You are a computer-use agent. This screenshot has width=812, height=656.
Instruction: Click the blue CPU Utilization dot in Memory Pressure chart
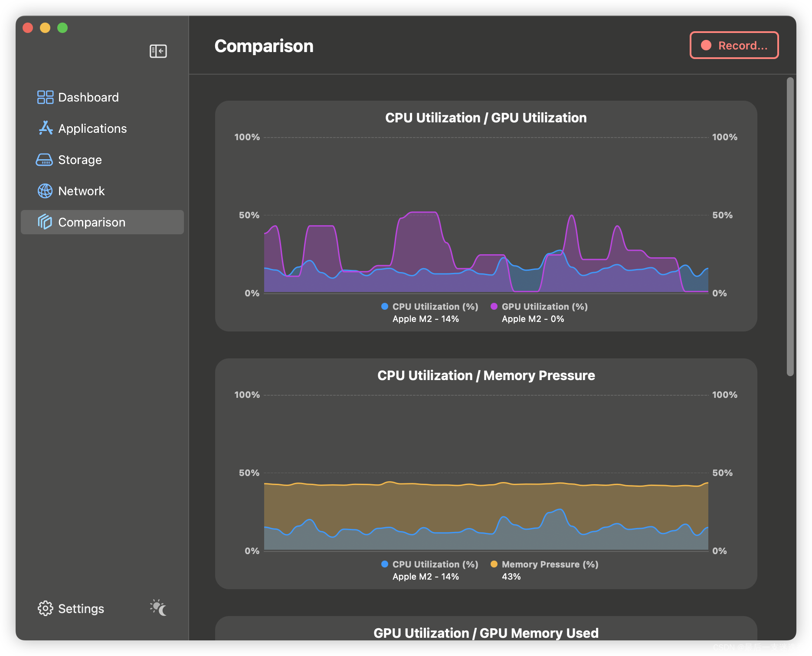(385, 564)
